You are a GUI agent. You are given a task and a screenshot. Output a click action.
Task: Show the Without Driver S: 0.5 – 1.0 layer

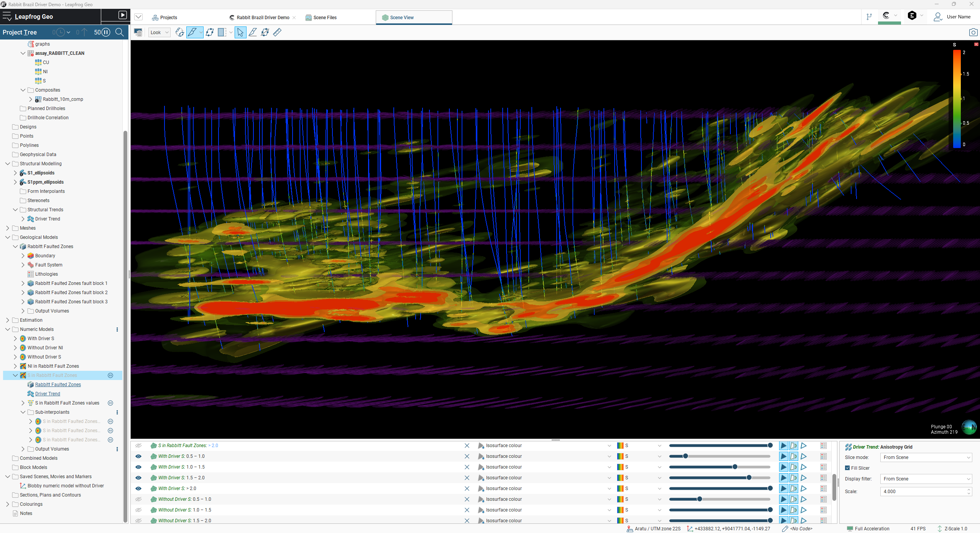point(138,499)
